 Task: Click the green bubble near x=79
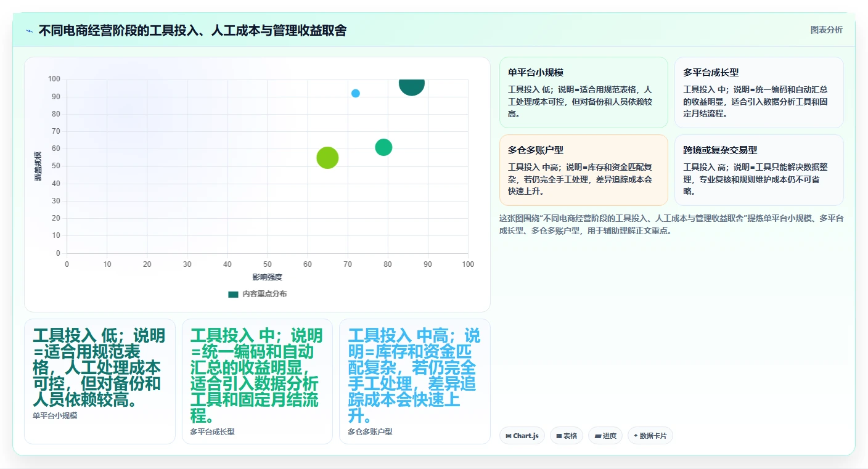pyautogui.click(x=383, y=147)
